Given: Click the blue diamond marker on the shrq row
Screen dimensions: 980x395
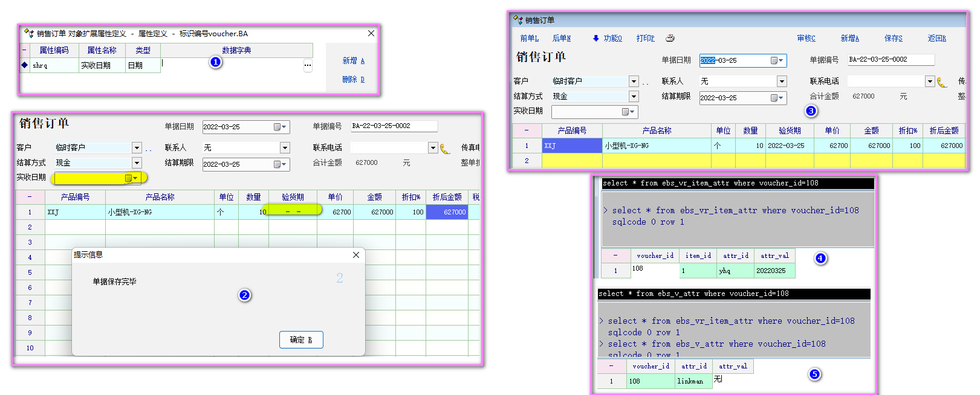Looking at the screenshot, I should point(24,65).
